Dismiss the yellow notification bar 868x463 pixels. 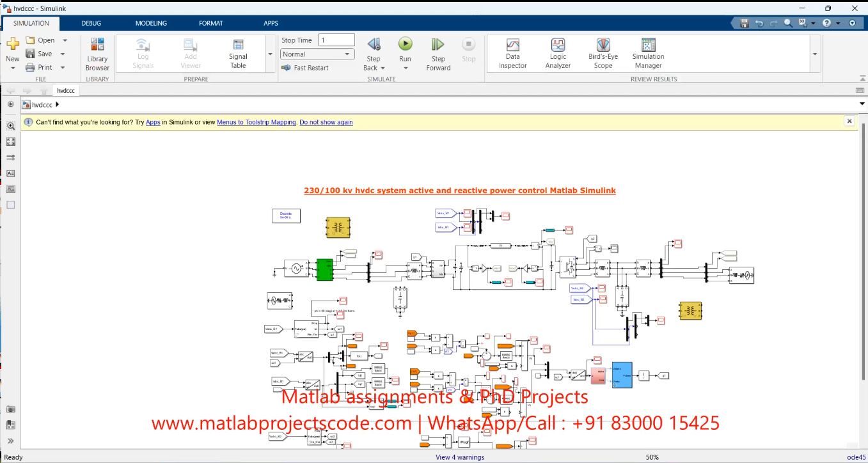tap(849, 121)
